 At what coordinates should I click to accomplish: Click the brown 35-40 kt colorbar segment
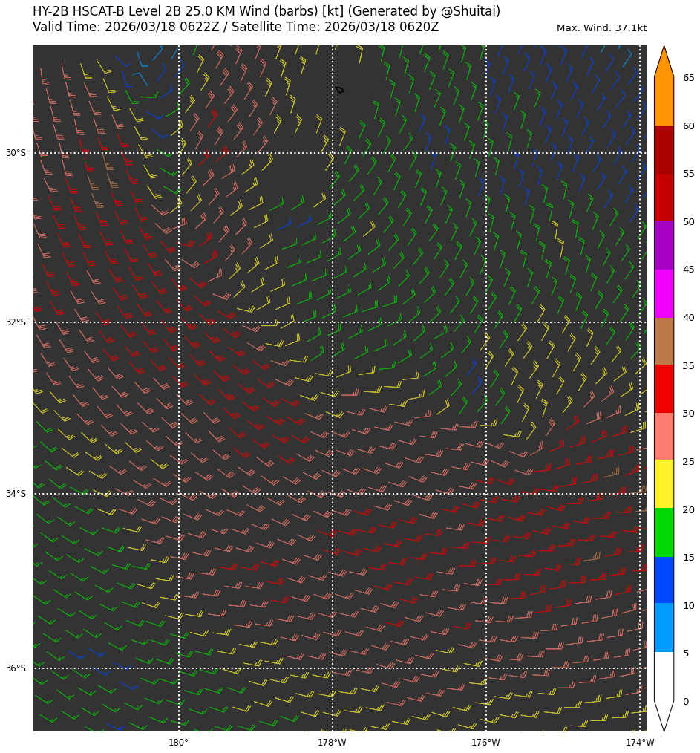coord(664,341)
